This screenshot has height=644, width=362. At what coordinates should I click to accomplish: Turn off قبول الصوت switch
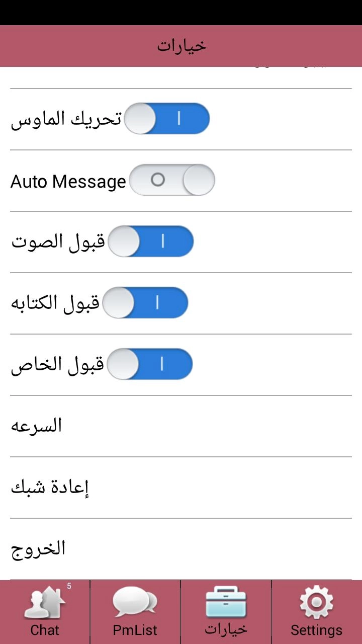tap(151, 242)
